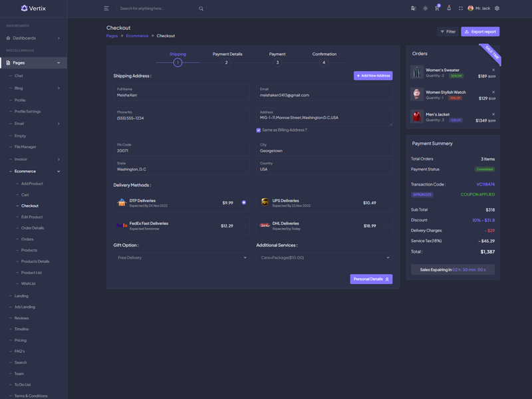Expand the Dashboards sidebar menu
Screen dimensions: 532x399
tap(33, 38)
